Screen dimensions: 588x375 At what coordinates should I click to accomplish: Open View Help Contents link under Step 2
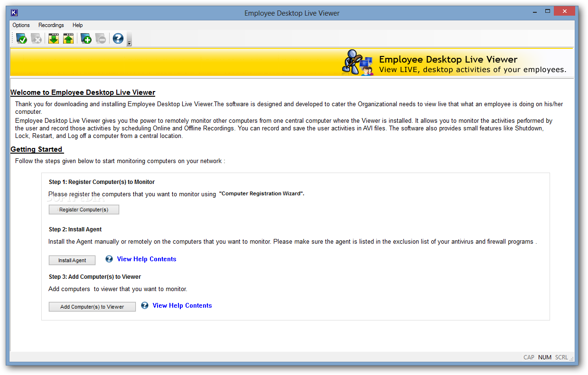click(147, 259)
